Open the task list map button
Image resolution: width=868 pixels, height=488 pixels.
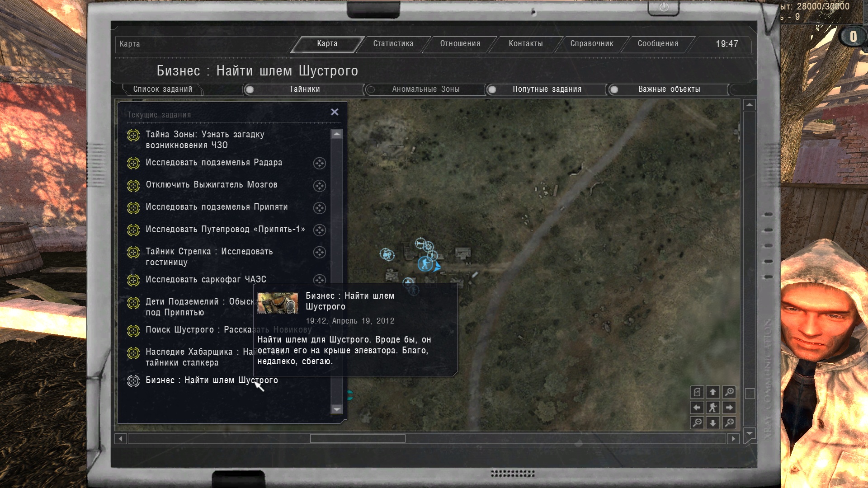click(x=697, y=392)
